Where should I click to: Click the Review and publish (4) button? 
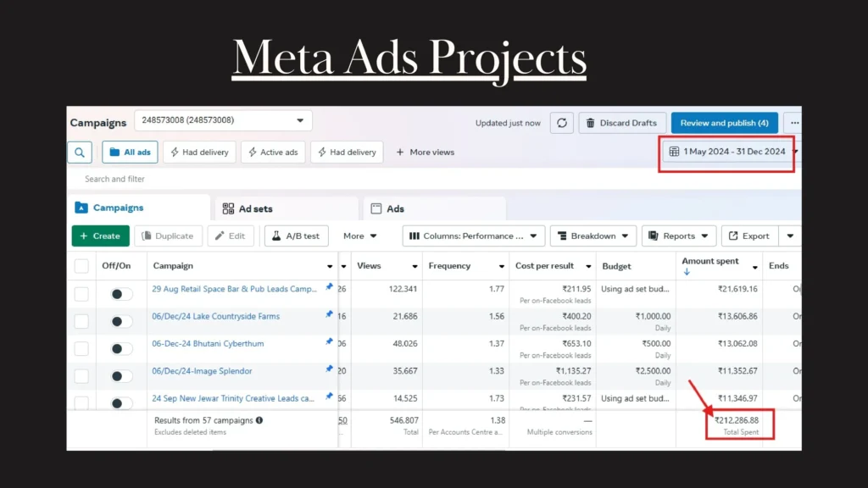[x=723, y=123]
